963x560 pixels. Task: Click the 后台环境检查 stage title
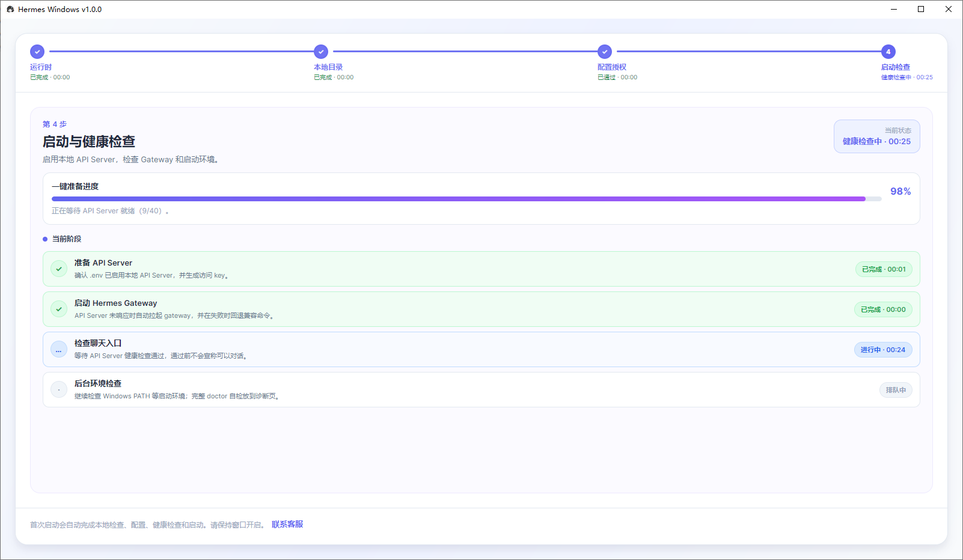[x=98, y=383]
